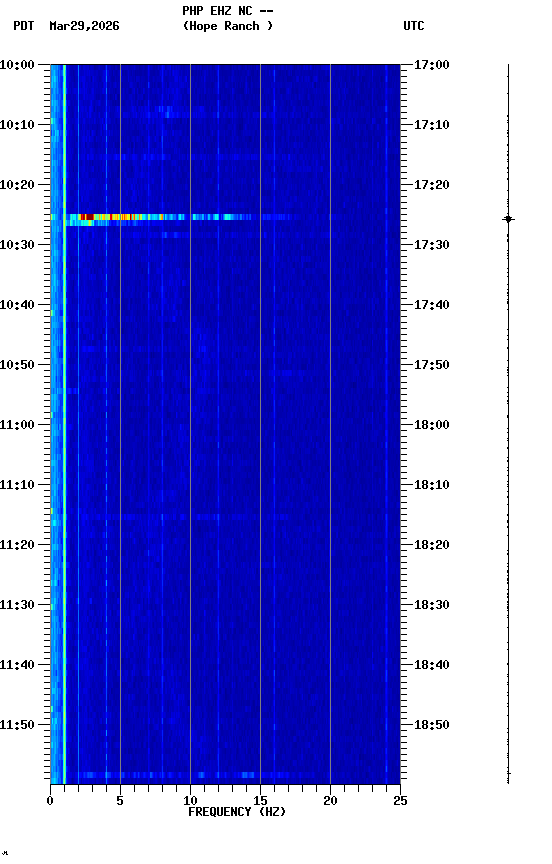
Task: Click the 20 Hz frequency tick label
Action: 330,802
